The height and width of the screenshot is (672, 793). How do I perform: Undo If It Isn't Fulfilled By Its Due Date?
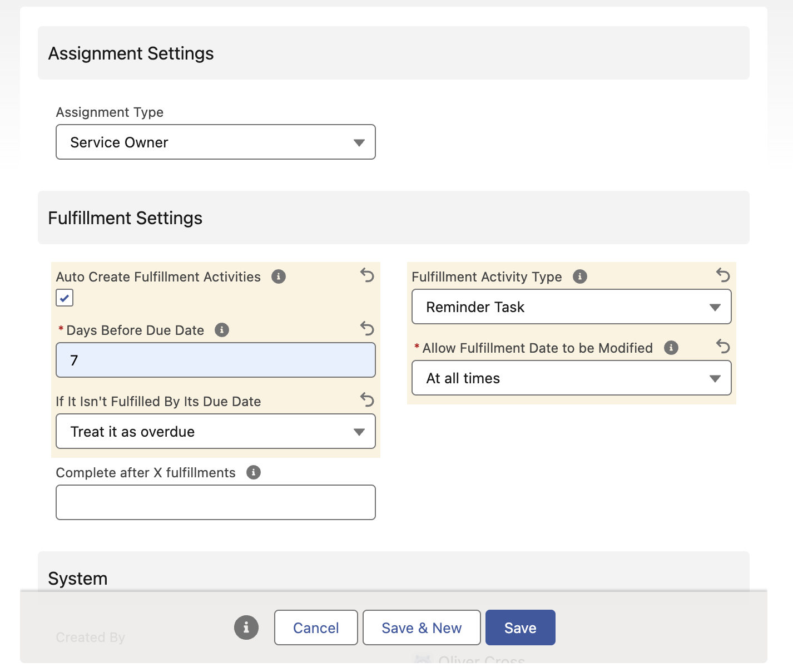(x=367, y=399)
